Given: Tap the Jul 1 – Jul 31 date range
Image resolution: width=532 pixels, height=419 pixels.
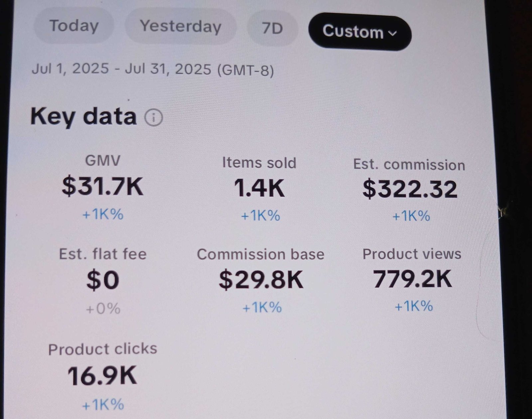Looking at the screenshot, I should [x=153, y=69].
